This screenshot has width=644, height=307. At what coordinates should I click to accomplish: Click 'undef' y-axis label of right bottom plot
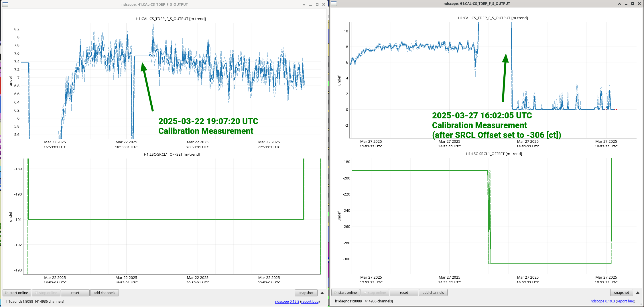339,216
